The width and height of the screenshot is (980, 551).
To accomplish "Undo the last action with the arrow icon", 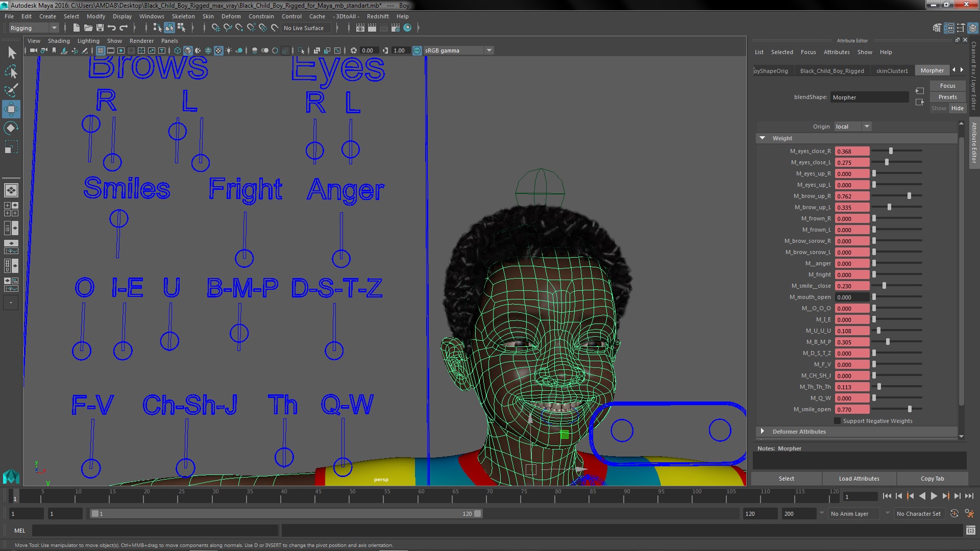I will (112, 28).
